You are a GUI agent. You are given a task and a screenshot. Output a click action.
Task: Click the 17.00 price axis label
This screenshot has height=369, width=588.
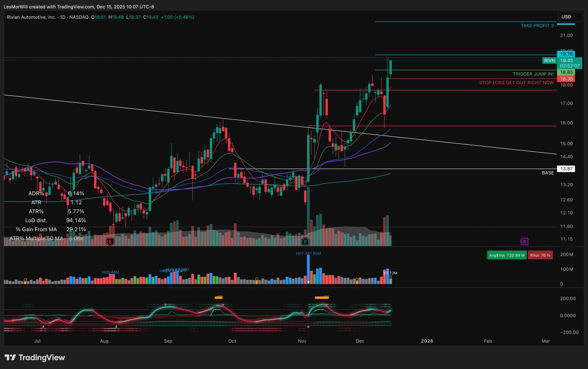566,103
